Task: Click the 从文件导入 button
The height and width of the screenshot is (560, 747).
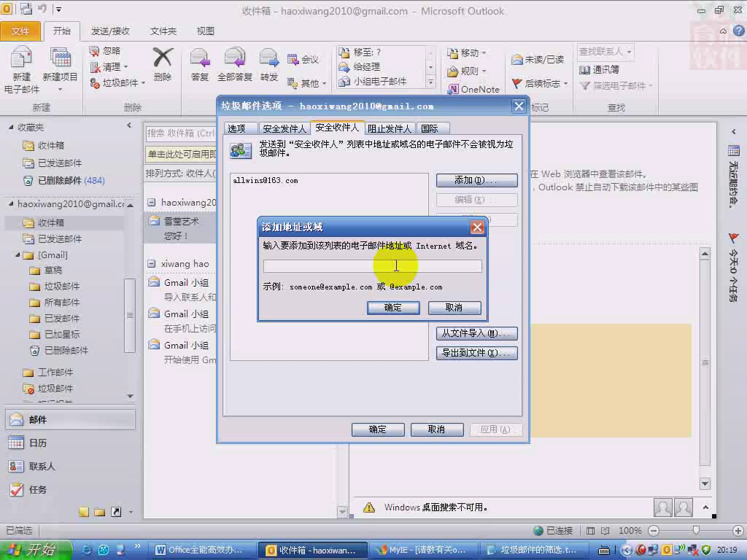Action: (476, 333)
